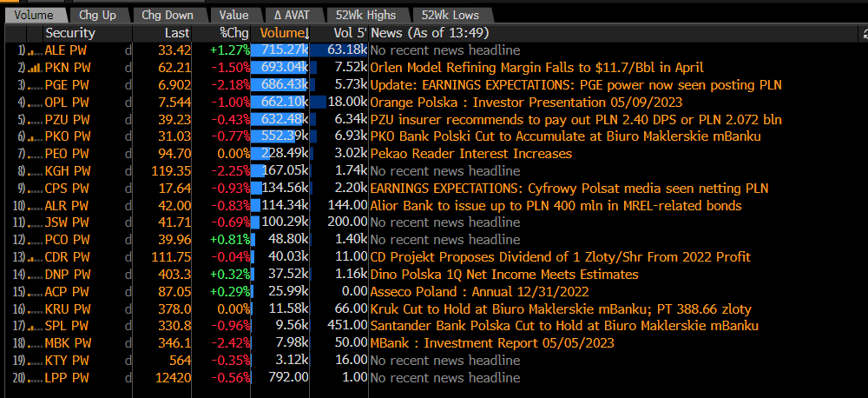Open Orange Polska Investor Presentation headline
This screenshot has height=398, width=868.
527,103
